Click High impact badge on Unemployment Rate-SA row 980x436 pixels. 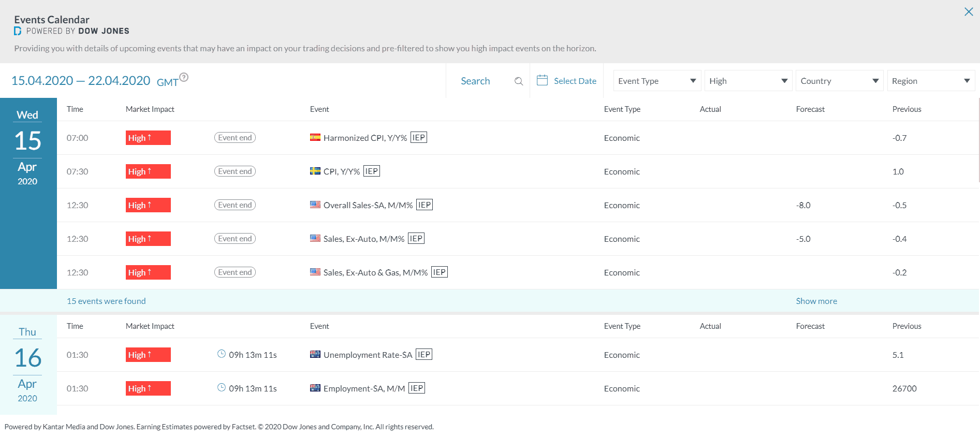click(x=148, y=355)
